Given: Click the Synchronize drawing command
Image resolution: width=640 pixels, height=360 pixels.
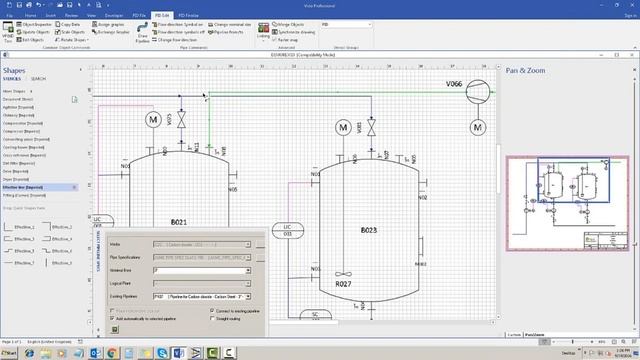Looking at the screenshot, I should click(293, 32).
